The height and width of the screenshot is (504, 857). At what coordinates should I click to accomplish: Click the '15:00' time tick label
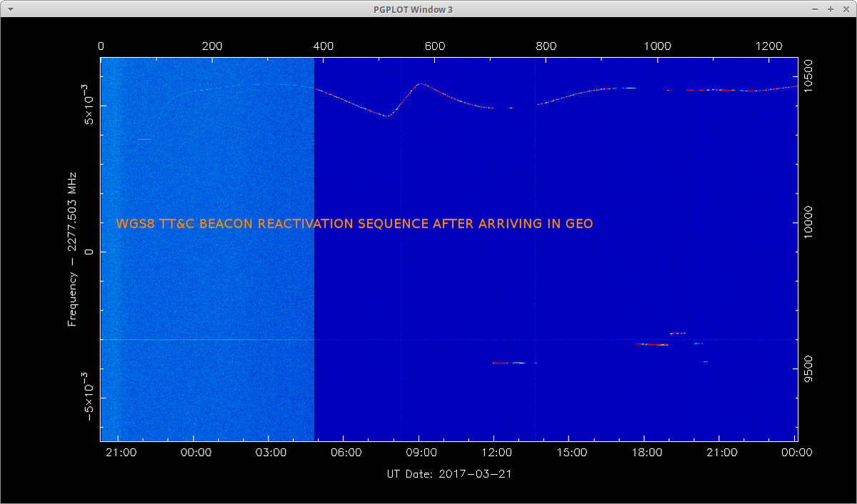click(571, 452)
